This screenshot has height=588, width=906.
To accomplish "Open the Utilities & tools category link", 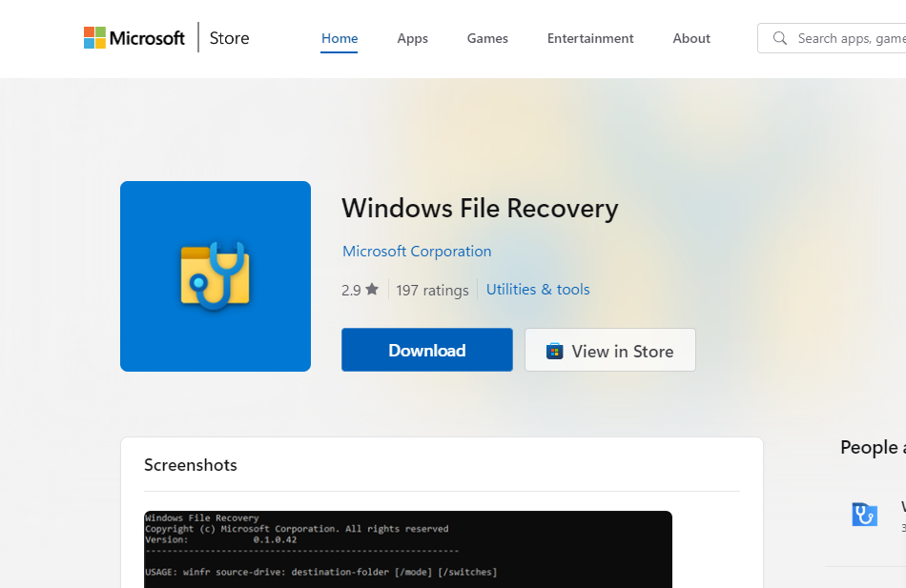I will (x=538, y=290).
